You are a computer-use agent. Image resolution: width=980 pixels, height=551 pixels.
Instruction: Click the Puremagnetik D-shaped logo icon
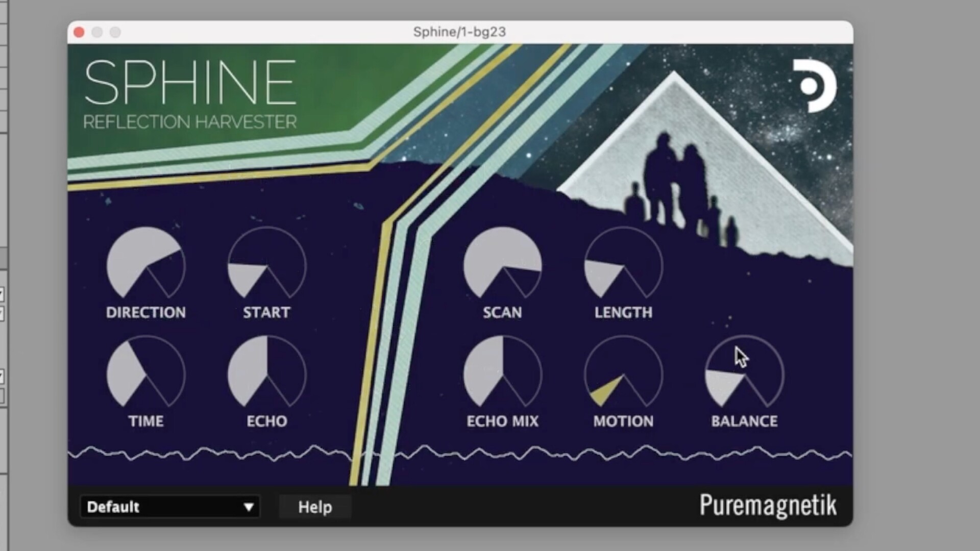pos(814,86)
